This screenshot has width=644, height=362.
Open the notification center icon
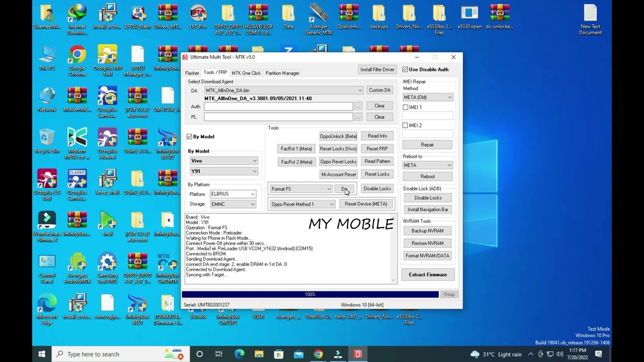(x=599, y=354)
